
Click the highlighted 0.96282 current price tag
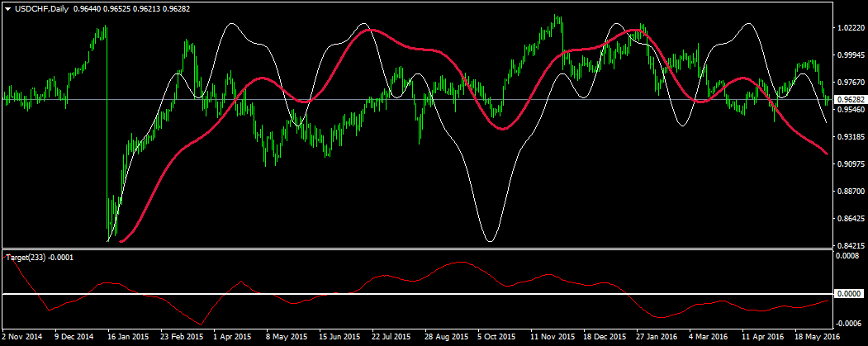pos(850,100)
